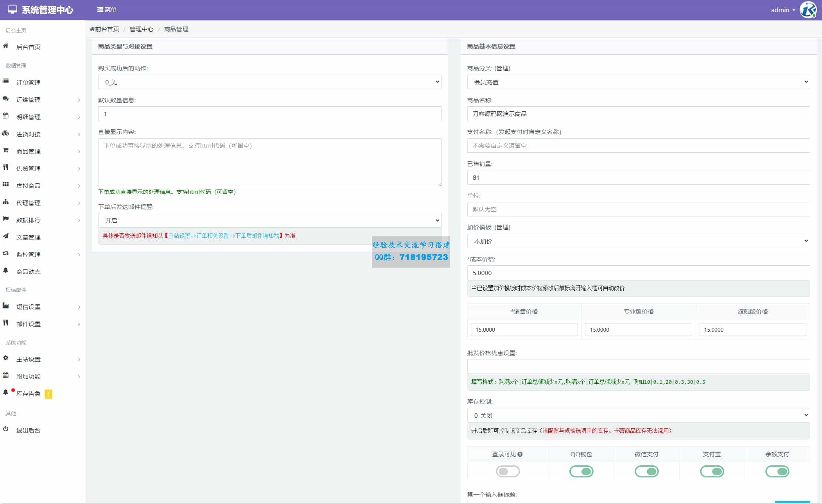Image resolution: width=822 pixels, height=504 pixels.
Task: Click the list icon for 订单管理
Action: click(5, 81)
